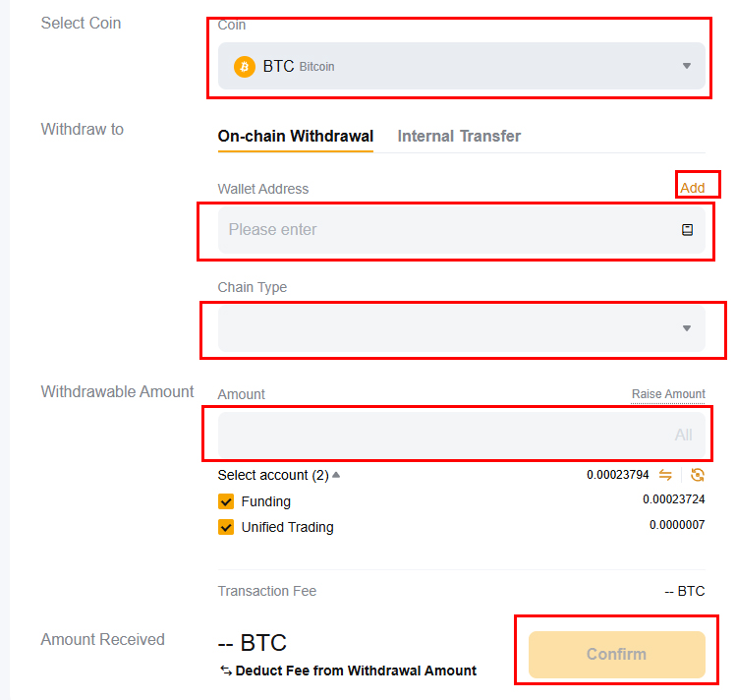
Task: Focus the Wallet Address input field
Action: pyautogui.click(x=442, y=230)
